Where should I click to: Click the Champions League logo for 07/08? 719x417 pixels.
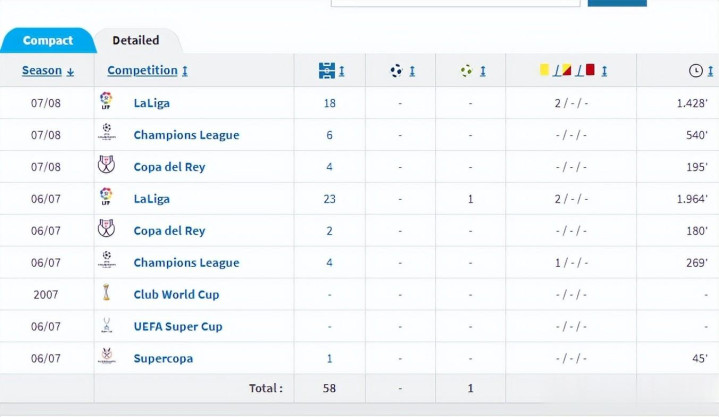pos(106,134)
